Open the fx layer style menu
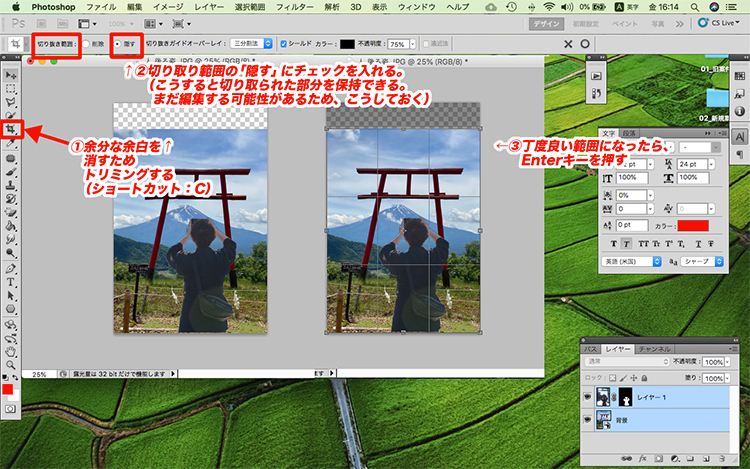 click(642, 458)
